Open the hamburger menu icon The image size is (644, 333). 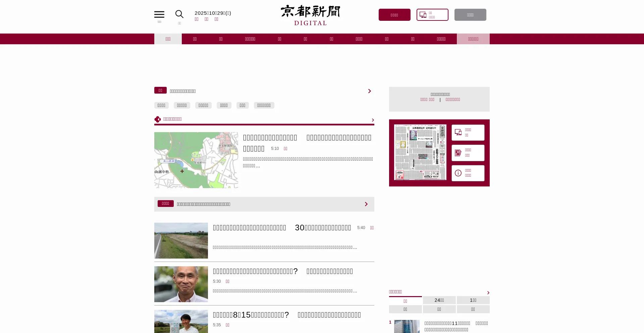(159, 14)
